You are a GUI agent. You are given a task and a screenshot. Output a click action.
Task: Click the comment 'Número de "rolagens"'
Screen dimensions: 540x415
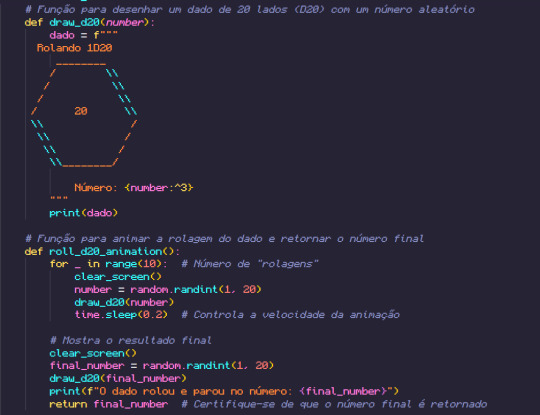tap(250, 264)
